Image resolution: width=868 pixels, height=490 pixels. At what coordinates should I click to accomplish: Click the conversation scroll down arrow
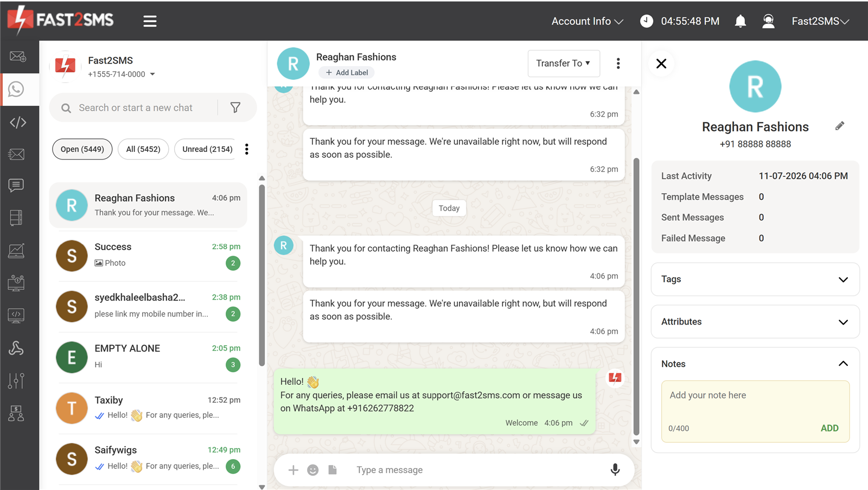tap(636, 442)
